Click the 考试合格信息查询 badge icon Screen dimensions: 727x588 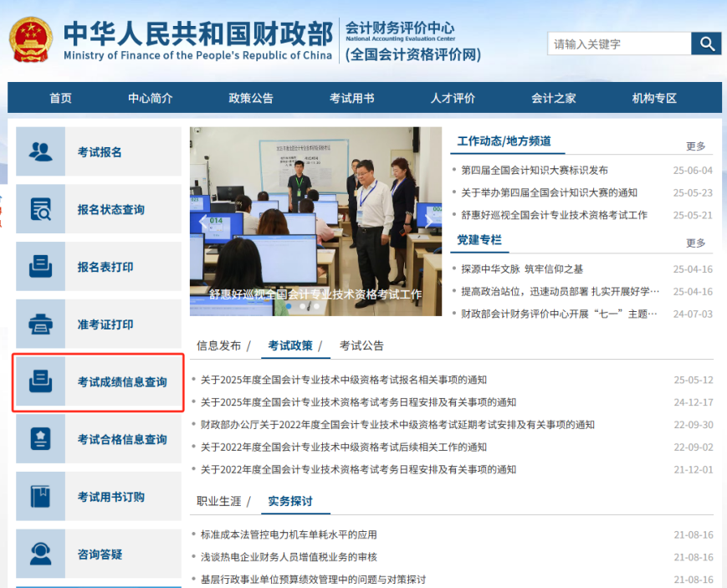[41, 439]
